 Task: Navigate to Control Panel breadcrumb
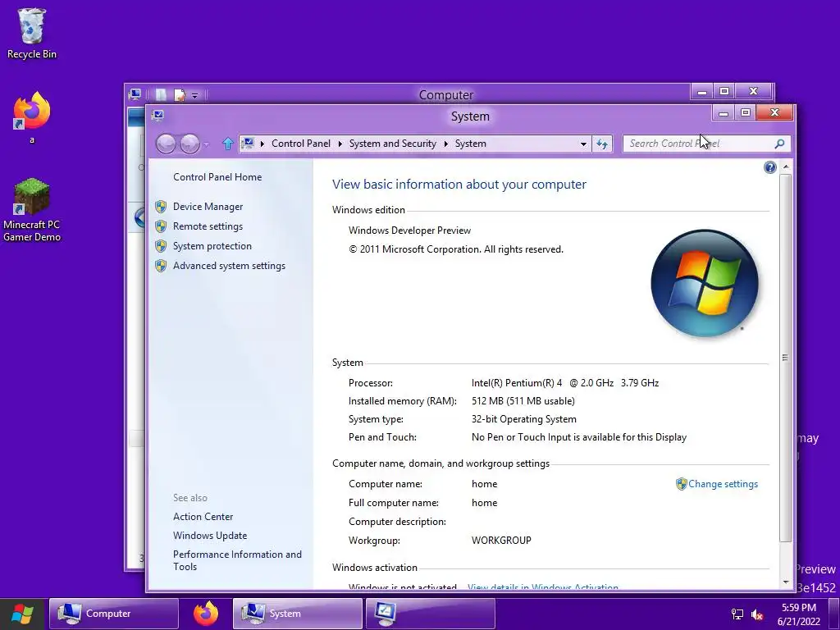point(301,144)
